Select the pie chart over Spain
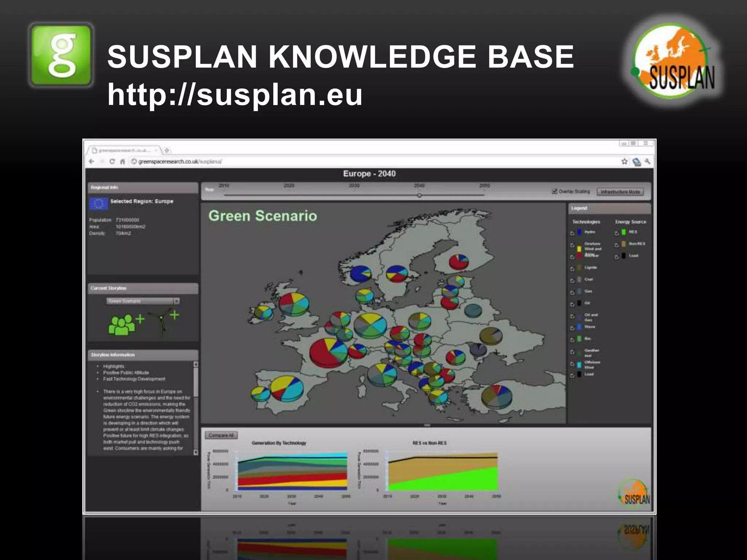The width and height of the screenshot is (747, 560). [x=287, y=388]
